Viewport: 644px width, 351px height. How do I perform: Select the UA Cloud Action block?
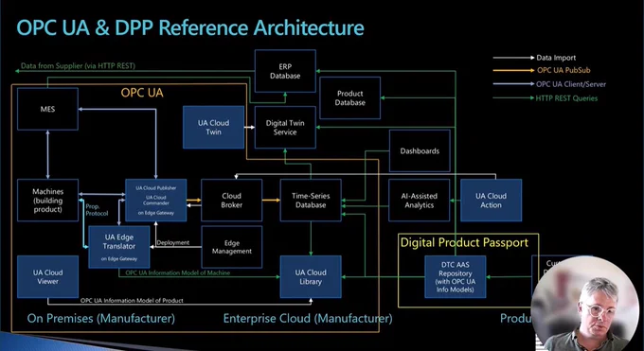click(x=492, y=201)
